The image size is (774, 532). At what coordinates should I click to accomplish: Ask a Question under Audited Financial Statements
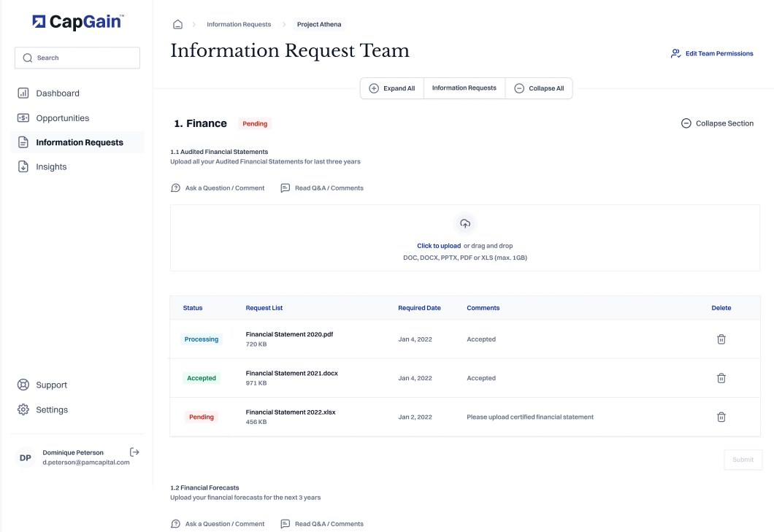(x=218, y=188)
